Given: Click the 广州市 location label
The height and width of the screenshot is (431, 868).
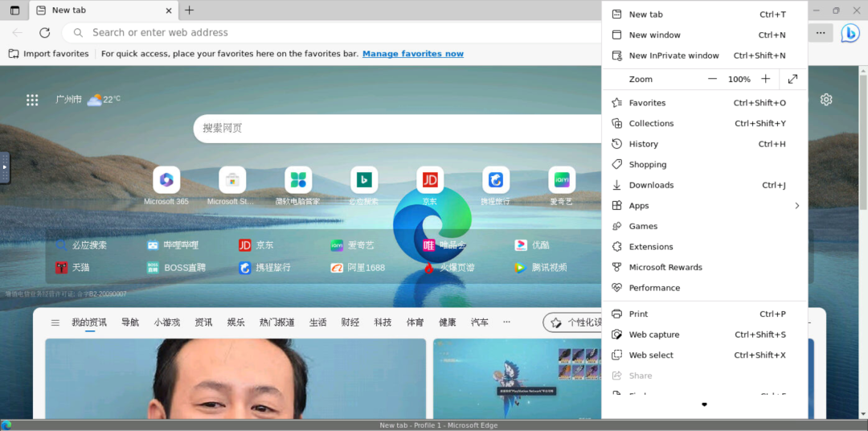Looking at the screenshot, I should coord(68,100).
